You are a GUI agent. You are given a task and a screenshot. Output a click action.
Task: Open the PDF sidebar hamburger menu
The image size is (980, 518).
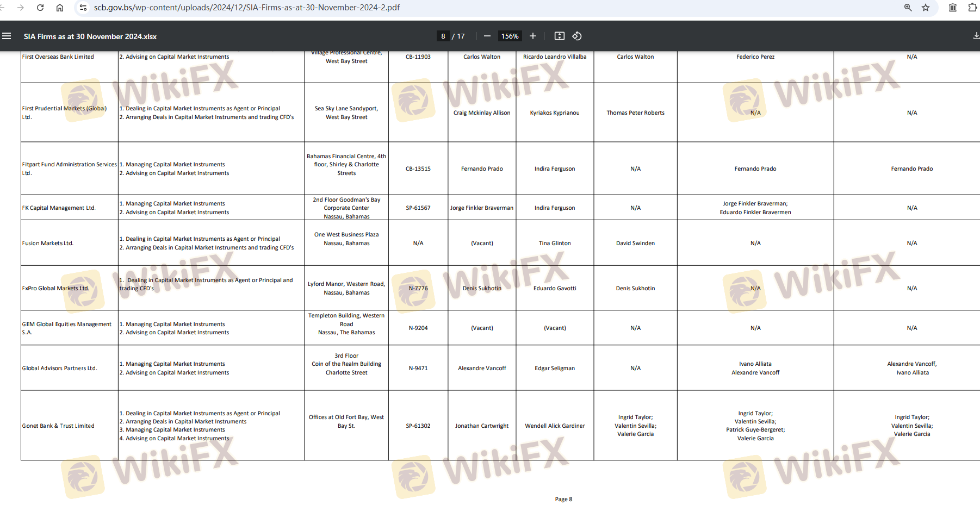coord(7,36)
